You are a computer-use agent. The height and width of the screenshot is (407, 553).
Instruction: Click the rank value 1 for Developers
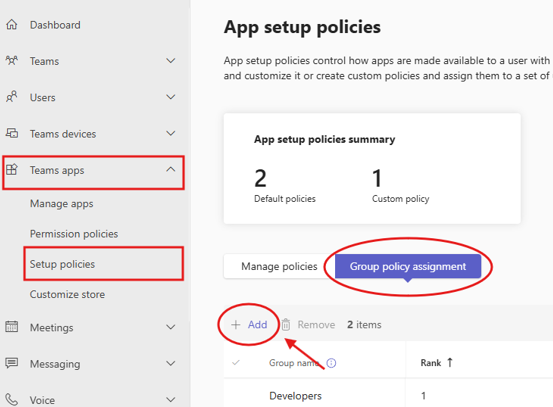[423, 396]
